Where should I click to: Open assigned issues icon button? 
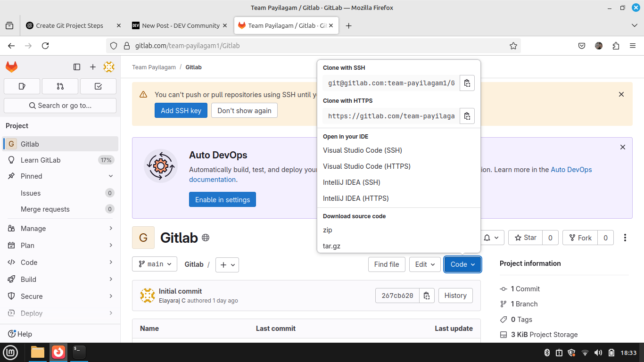tap(22, 86)
